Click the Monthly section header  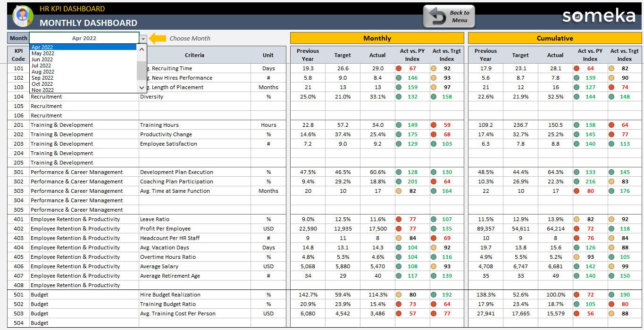[x=377, y=37]
